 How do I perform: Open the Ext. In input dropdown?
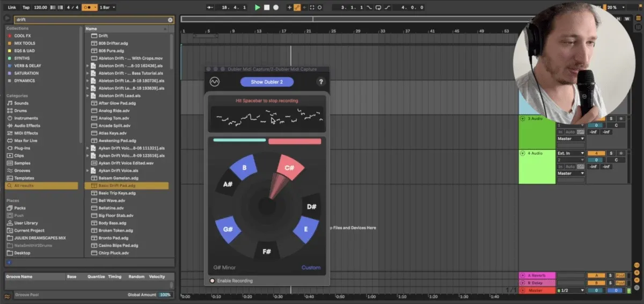(570, 153)
